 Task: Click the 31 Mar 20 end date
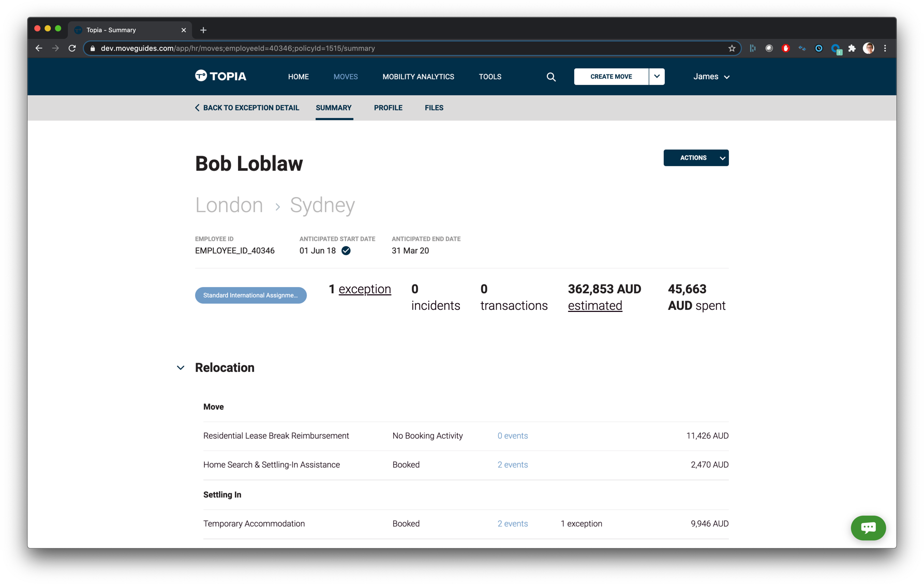410,251
